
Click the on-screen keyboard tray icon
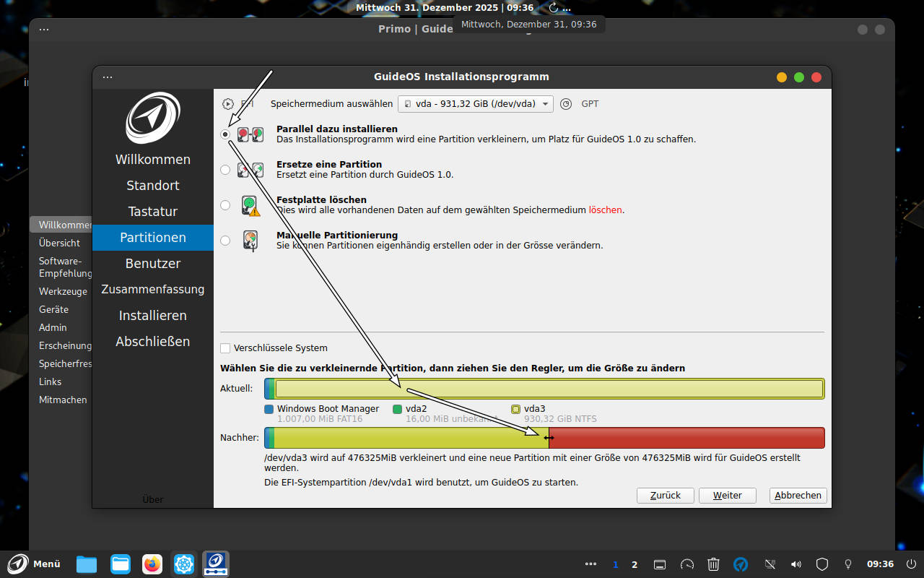click(660, 564)
